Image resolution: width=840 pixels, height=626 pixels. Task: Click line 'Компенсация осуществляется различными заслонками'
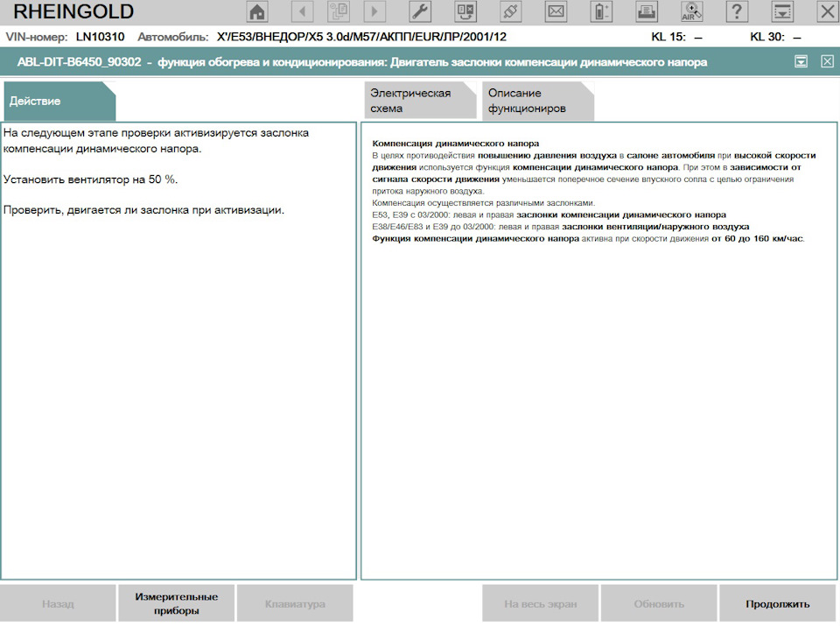click(x=484, y=203)
